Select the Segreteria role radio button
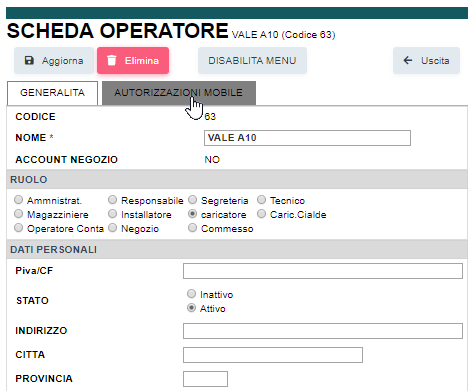Viewport: 476px width, 391px height. [x=192, y=200]
